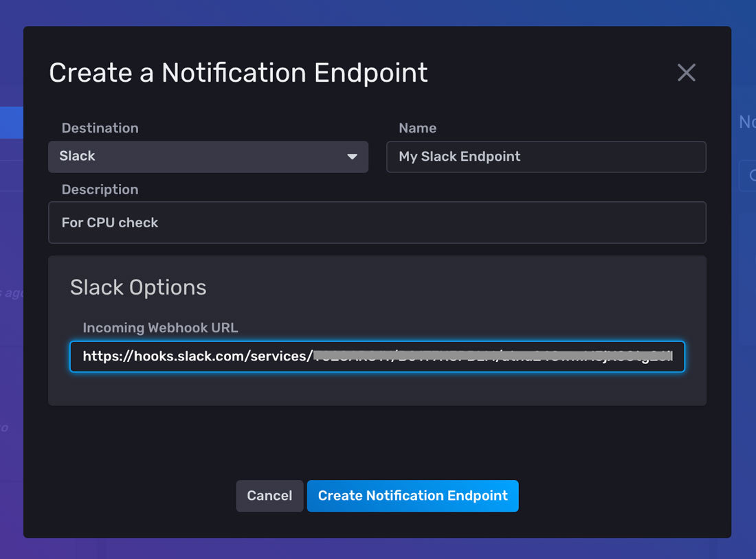Focus the Name field containing My Slack Endpoint
The height and width of the screenshot is (559, 756).
click(x=546, y=157)
